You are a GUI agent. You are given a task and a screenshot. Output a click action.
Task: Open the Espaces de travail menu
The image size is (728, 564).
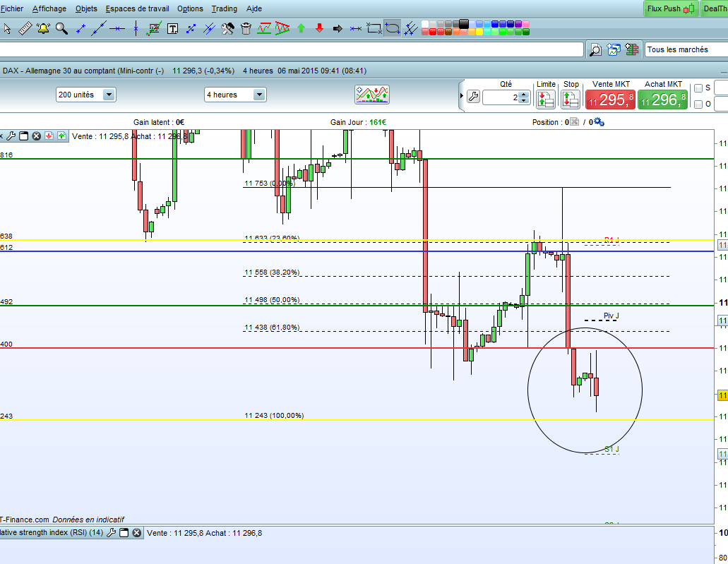click(138, 8)
